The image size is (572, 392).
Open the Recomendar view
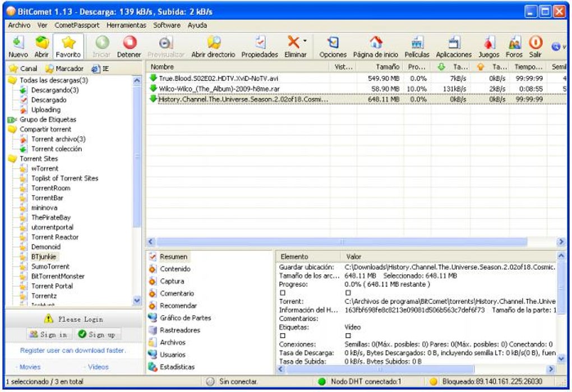pyautogui.click(x=178, y=306)
